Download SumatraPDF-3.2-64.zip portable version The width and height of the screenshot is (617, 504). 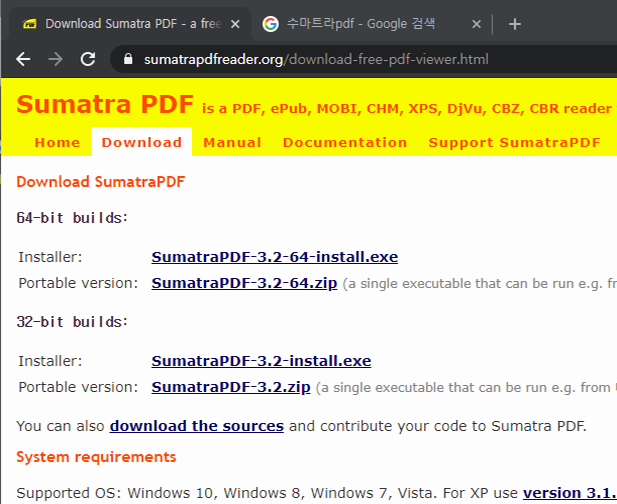pos(244,283)
